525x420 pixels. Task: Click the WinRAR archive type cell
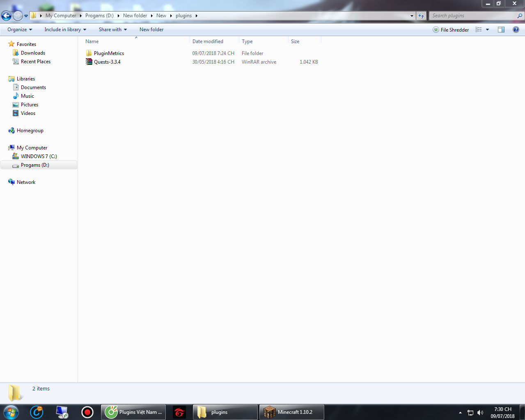[x=259, y=62]
